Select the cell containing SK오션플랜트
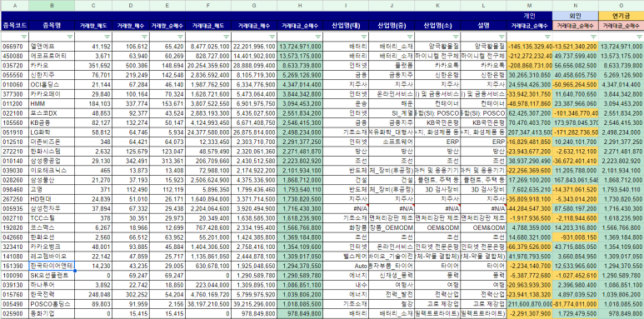 pos(52,275)
